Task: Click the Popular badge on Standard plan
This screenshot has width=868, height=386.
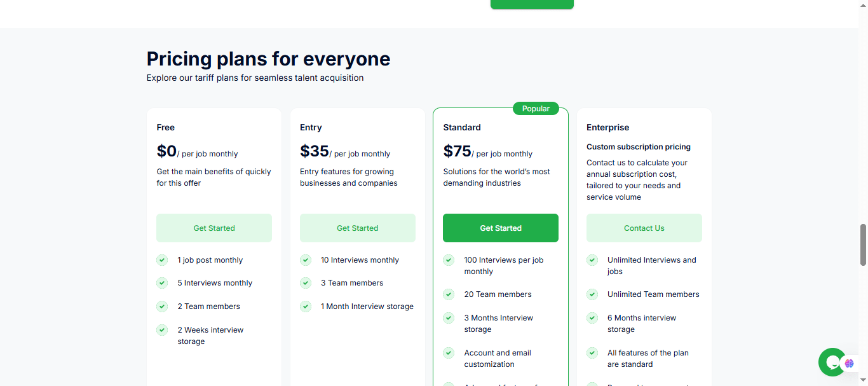Action: pyautogui.click(x=536, y=109)
